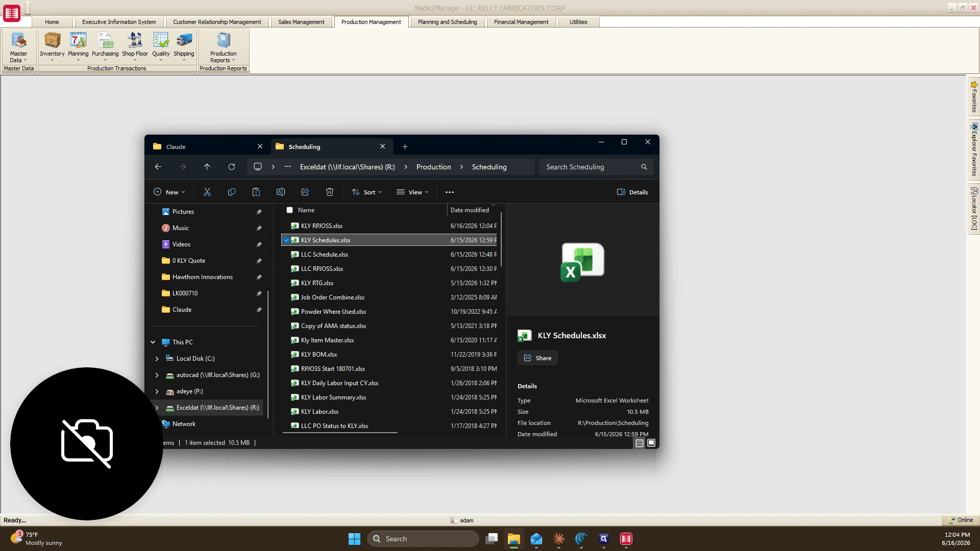Go up one folder level
Screen dimensions: 980x551
click(207, 167)
